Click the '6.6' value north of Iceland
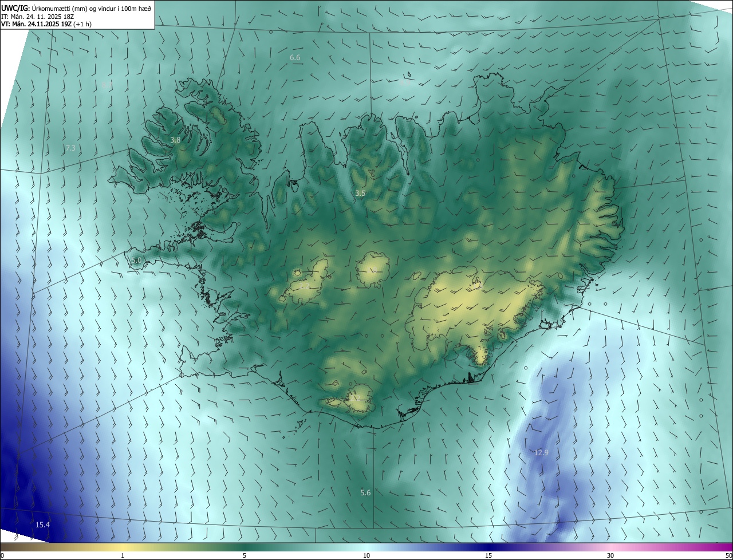 (295, 58)
